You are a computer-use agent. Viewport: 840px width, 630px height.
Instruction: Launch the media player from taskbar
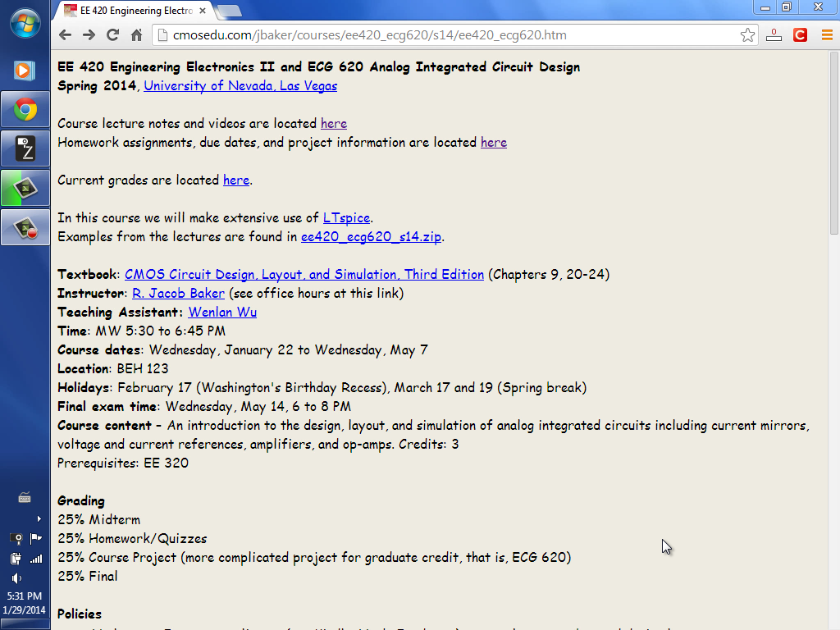(x=25, y=71)
